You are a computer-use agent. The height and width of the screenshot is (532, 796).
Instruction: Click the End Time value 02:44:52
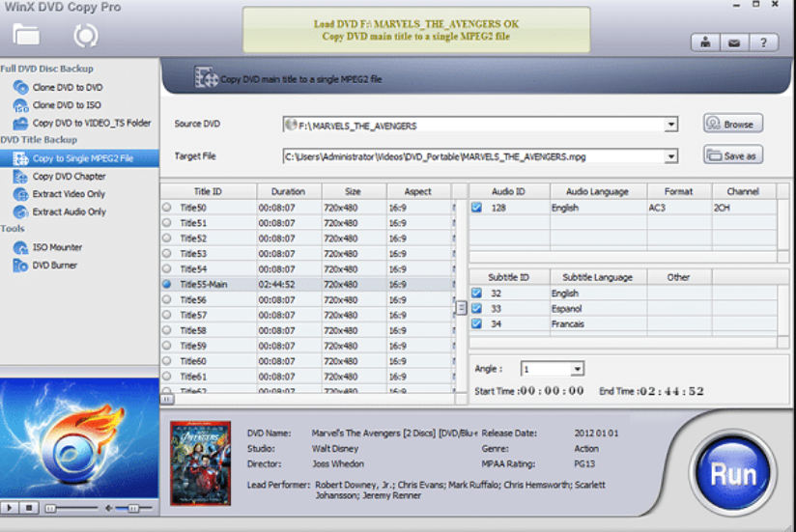click(672, 392)
